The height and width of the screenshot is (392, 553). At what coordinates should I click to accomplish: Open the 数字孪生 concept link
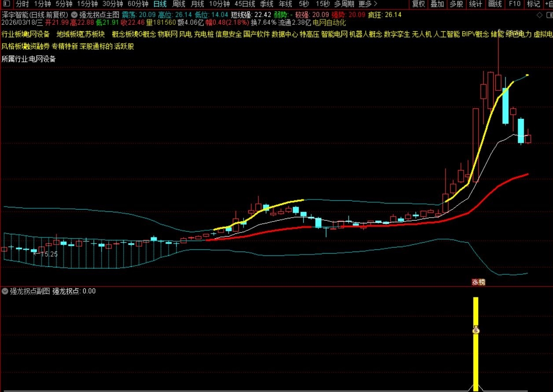[x=397, y=34]
